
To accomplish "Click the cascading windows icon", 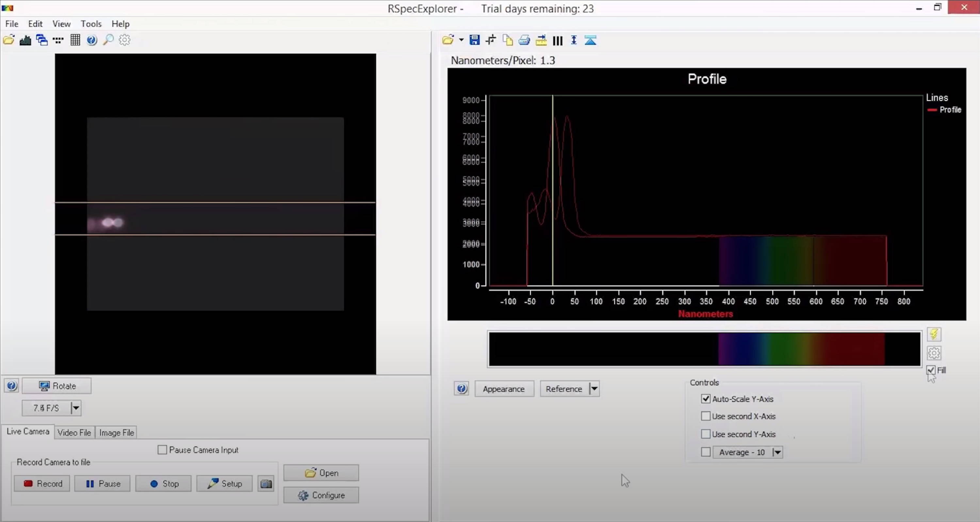I will pyautogui.click(x=41, y=40).
